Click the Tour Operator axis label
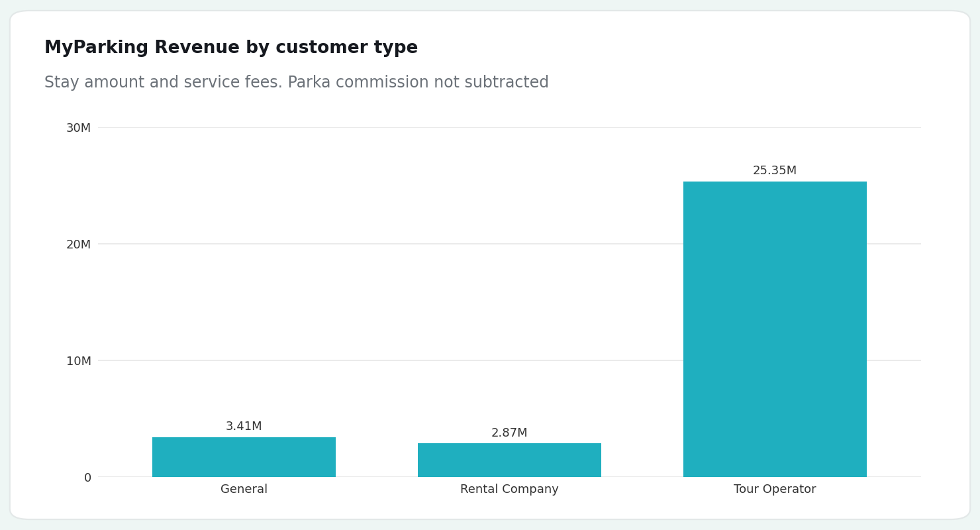This screenshot has height=530, width=980. [775, 490]
